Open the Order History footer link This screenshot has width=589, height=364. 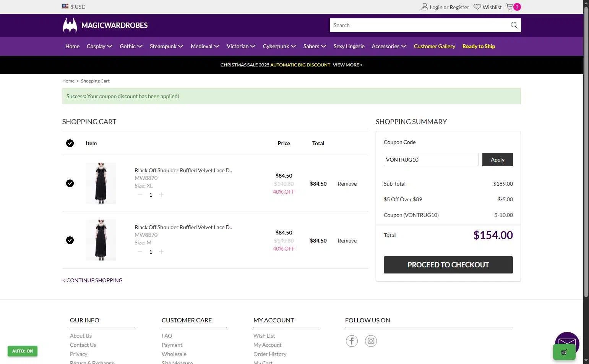pos(270,354)
